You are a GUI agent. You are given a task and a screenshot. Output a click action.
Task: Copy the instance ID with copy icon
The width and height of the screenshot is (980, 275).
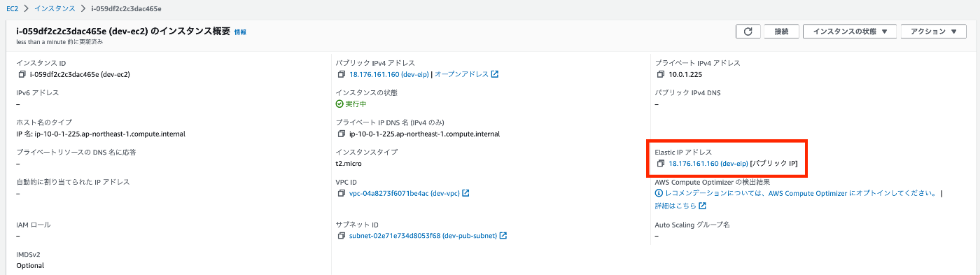[x=22, y=74]
